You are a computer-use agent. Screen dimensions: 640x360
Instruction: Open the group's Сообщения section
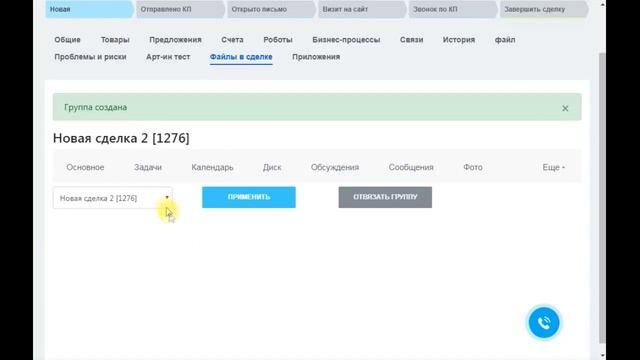click(411, 167)
